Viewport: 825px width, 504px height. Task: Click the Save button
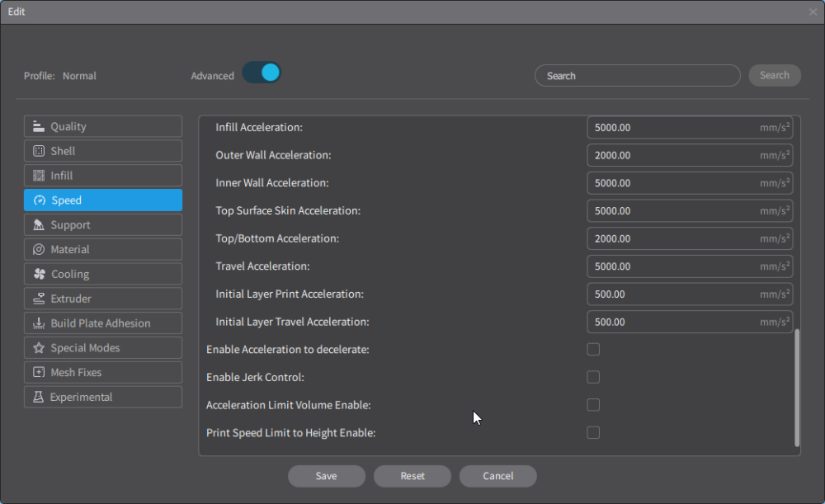tap(326, 476)
